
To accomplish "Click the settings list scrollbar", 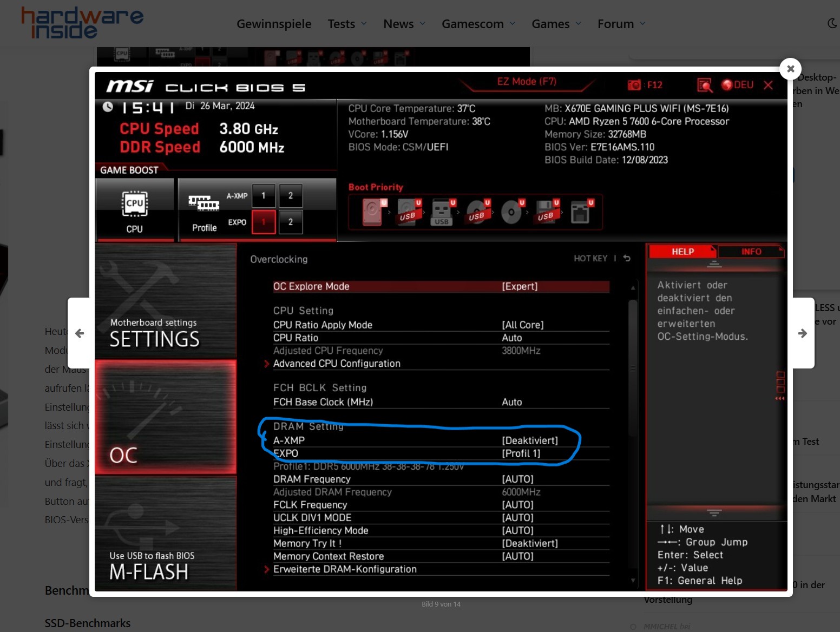I will point(633,368).
